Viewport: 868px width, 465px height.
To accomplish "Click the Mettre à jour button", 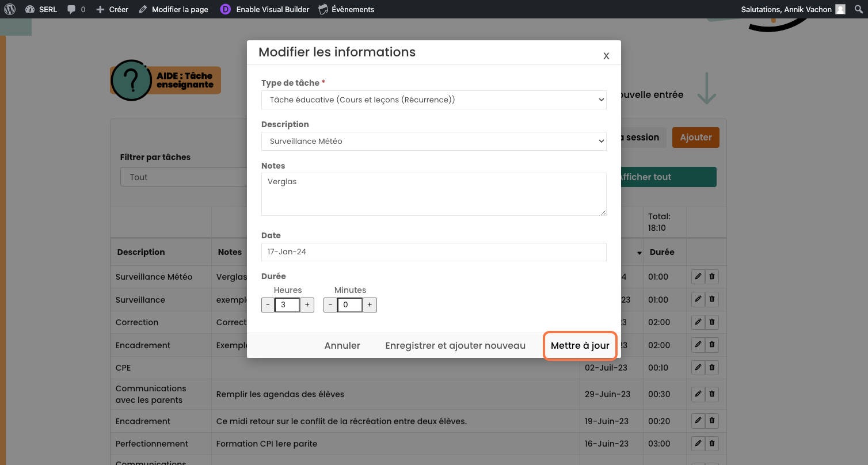I will pos(580,346).
